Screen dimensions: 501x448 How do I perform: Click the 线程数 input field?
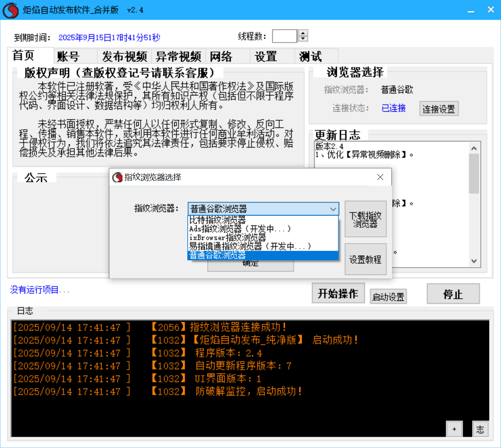[x=284, y=36]
